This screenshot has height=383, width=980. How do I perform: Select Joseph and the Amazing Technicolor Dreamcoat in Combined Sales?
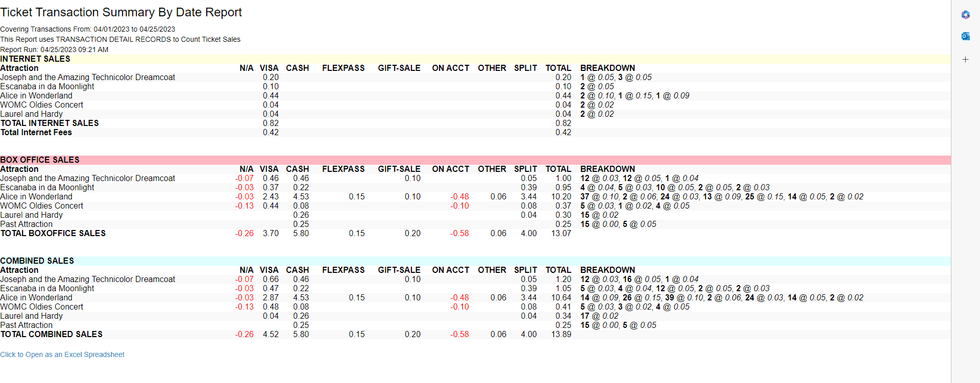[88, 279]
